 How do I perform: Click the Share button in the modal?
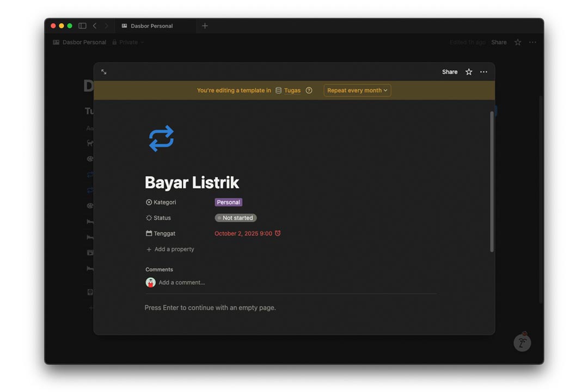450,72
